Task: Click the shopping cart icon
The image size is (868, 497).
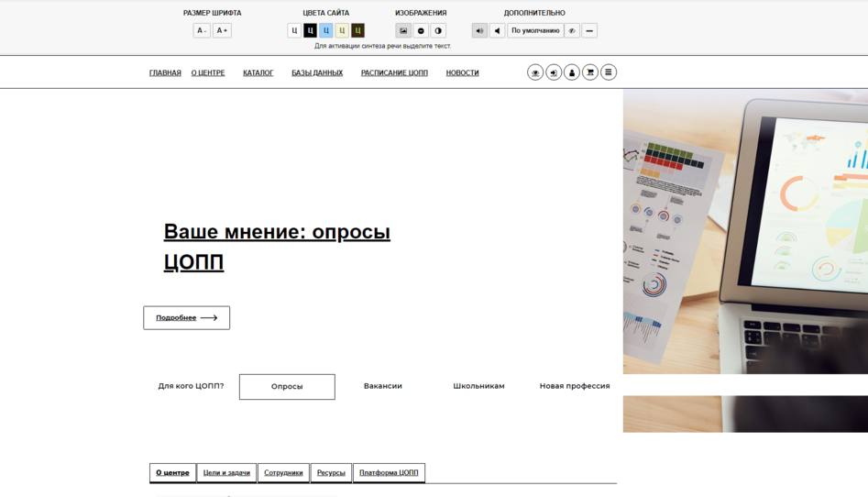Action: [x=590, y=72]
